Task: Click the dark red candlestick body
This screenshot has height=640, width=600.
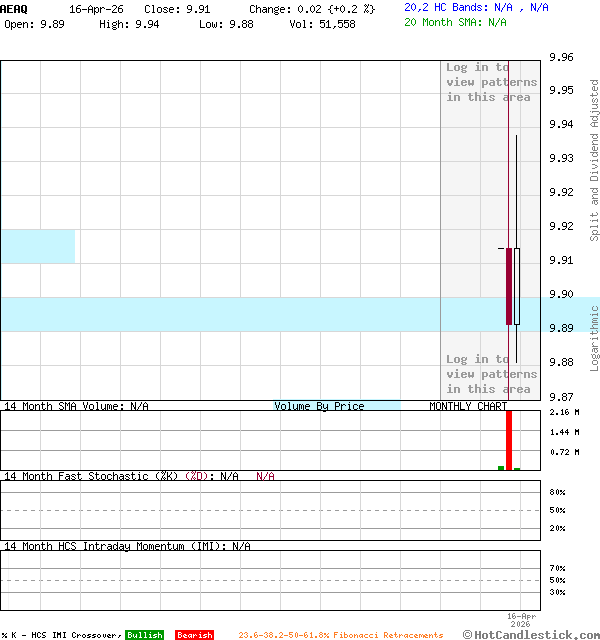Action: pos(509,286)
